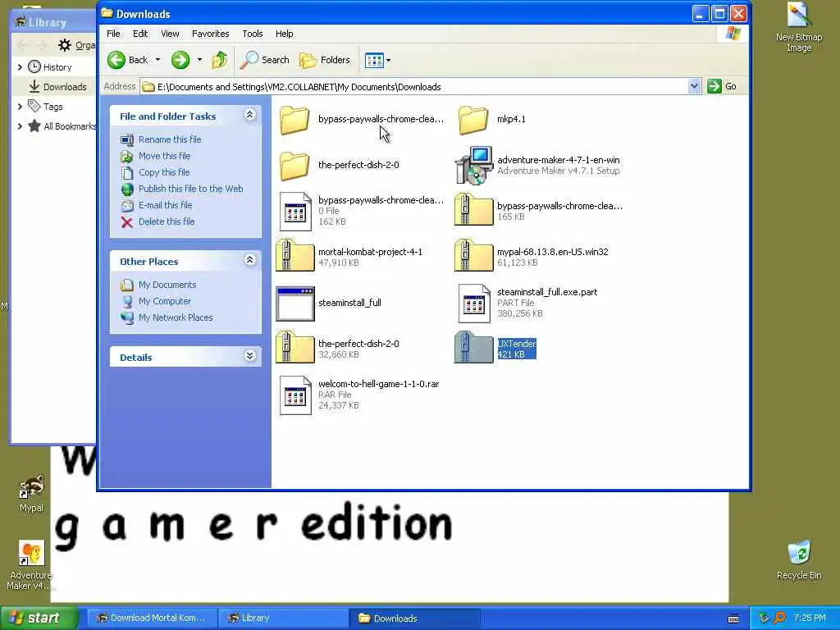Click the keyboard icon on the taskbar

coord(733,619)
